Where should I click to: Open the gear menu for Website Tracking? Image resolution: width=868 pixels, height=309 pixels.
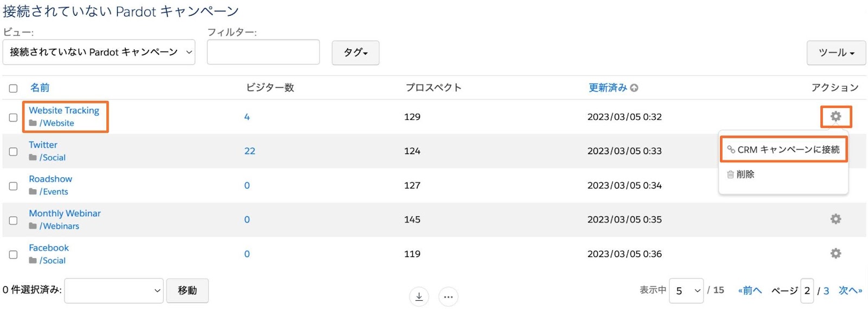click(835, 117)
